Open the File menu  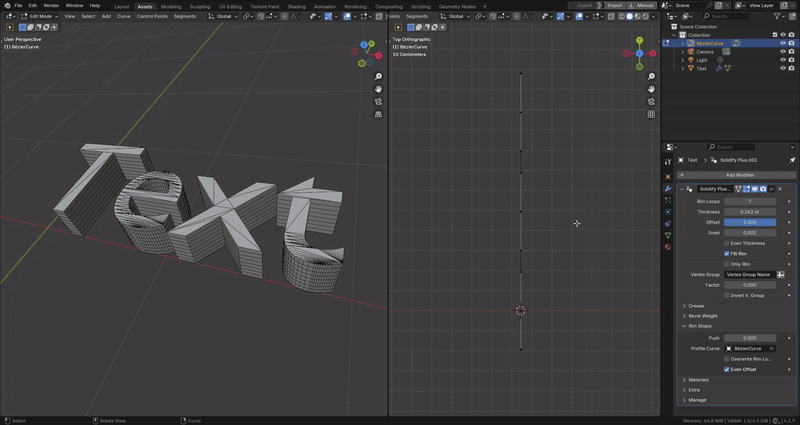pos(18,6)
